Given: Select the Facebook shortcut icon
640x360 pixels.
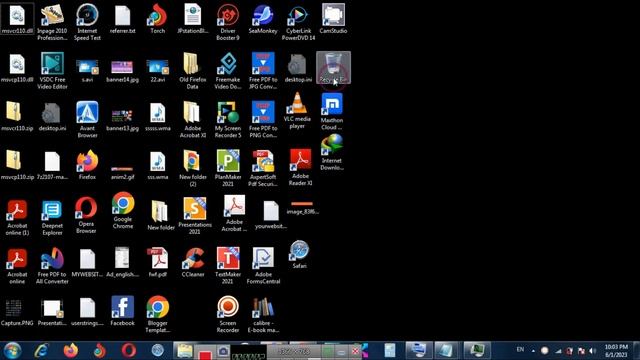Looking at the screenshot, I should pyautogui.click(x=122, y=311).
